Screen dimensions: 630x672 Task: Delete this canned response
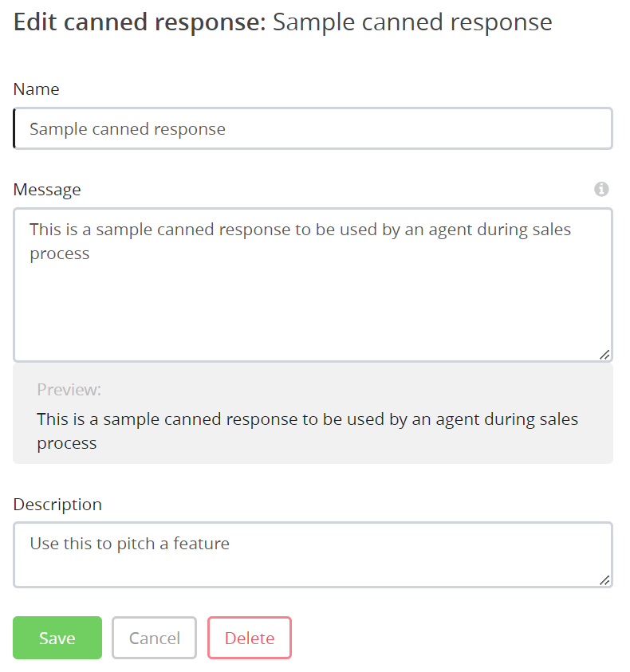[250, 638]
